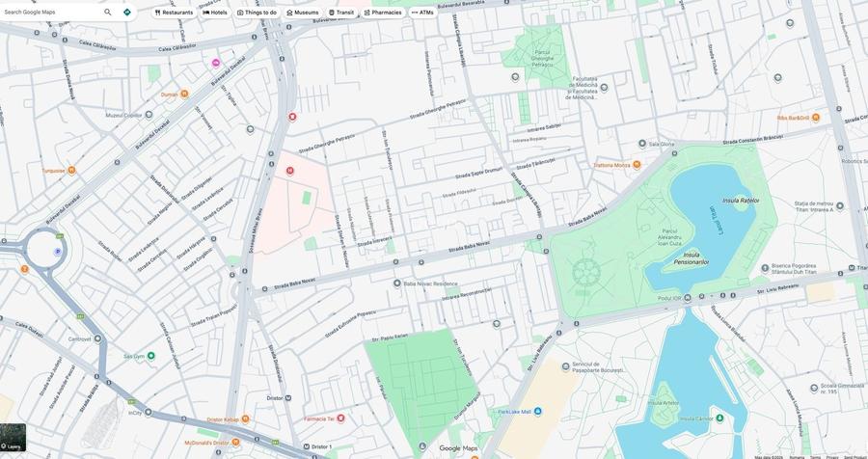Click the Dumati restaurant pin
Screen dimensions: 868x459
pyautogui.click(x=184, y=94)
